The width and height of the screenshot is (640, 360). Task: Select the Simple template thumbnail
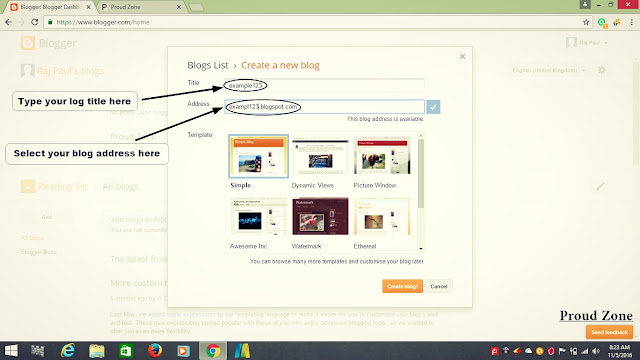[x=258, y=156]
